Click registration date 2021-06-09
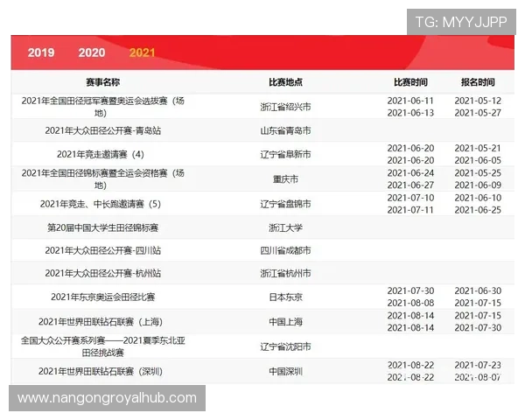The height and width of the screenshot is (420, 525). coord(478,185)
